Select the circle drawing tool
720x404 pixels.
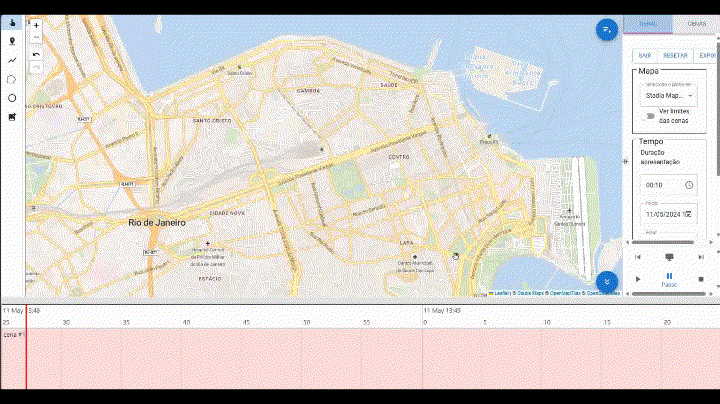(12, 98)
